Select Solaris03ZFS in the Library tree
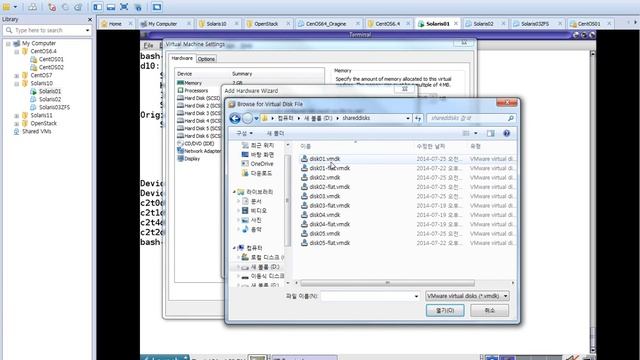The width and height of the screenshot is (640, 360). (x=54, y=107)
